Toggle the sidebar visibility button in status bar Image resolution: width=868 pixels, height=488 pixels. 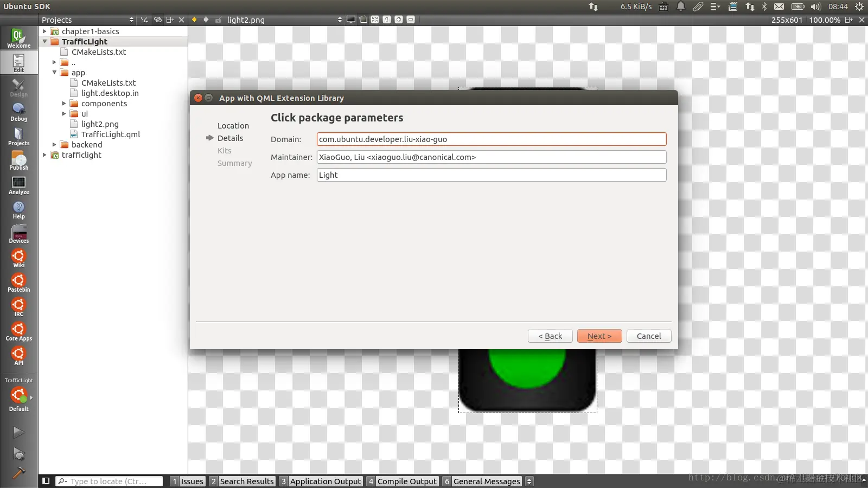[x=46, y=481]
